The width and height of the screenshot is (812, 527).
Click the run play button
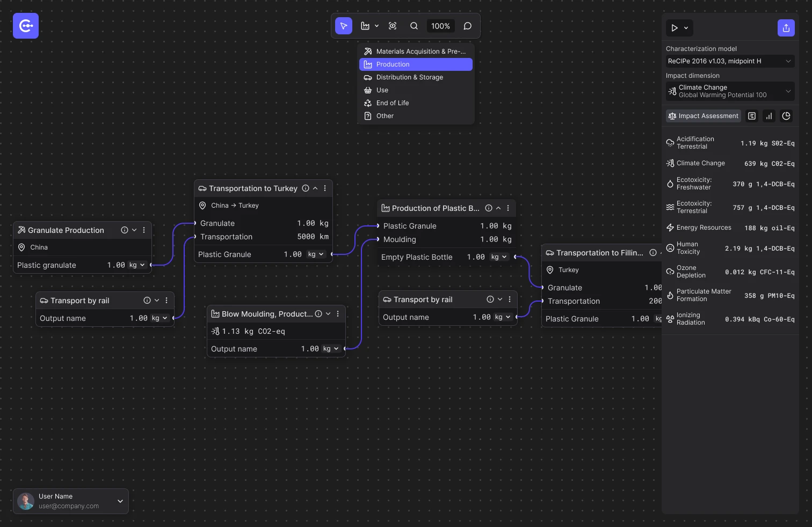[675, 28]
